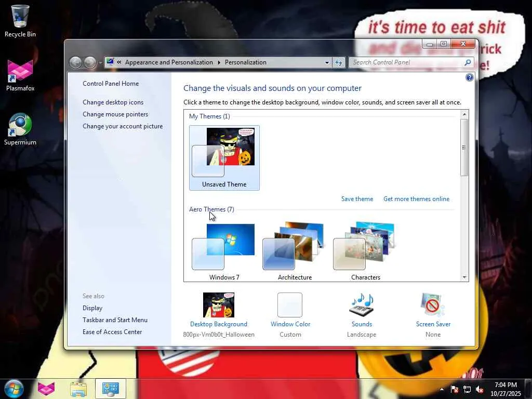
Task: Click the address bar refresh button
Action: click(339, 62)
